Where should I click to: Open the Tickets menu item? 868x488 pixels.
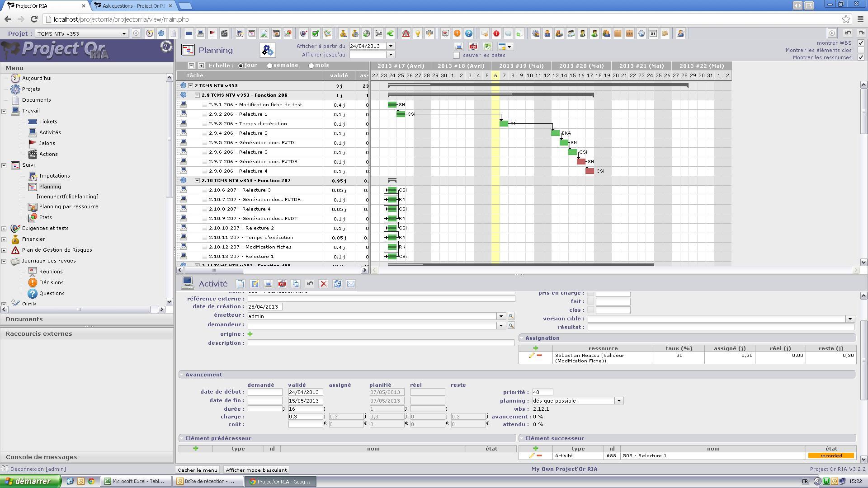pos(48,122)
